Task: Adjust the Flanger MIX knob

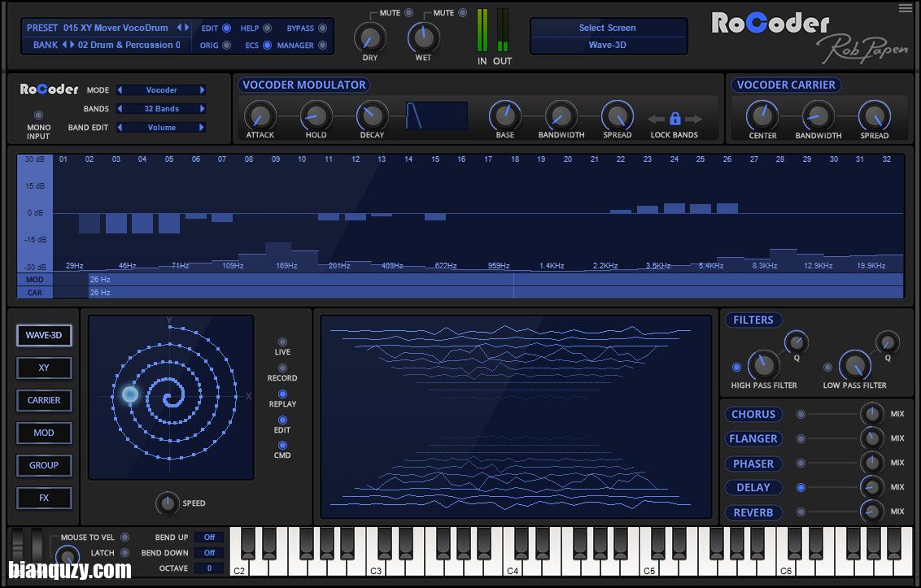Action: (x=871, y=438)
